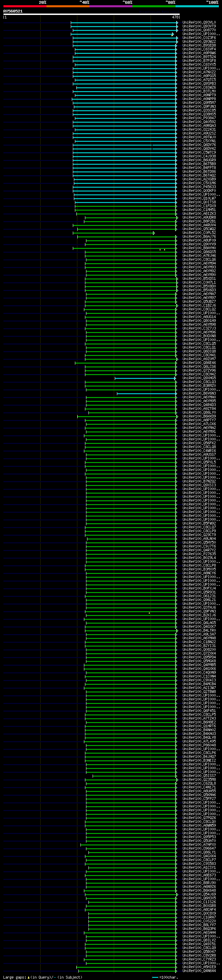
Task: Select hit label UniRef100_B6V6N3
Action: 199,394
